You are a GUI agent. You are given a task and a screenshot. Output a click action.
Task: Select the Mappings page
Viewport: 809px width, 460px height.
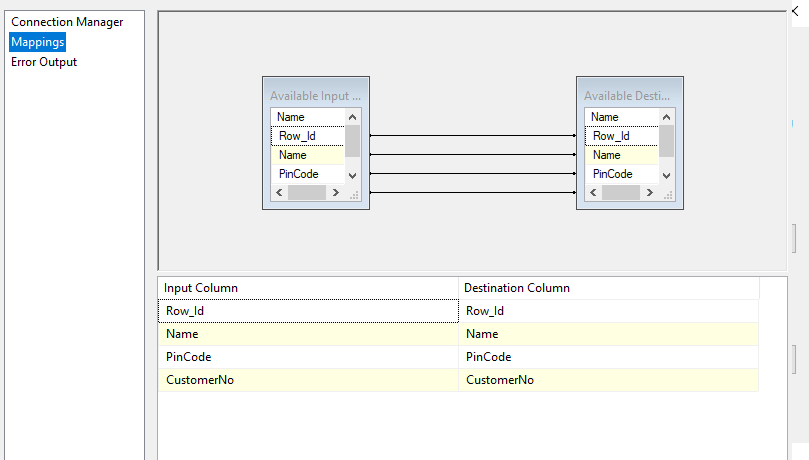(x=37, y=42)
